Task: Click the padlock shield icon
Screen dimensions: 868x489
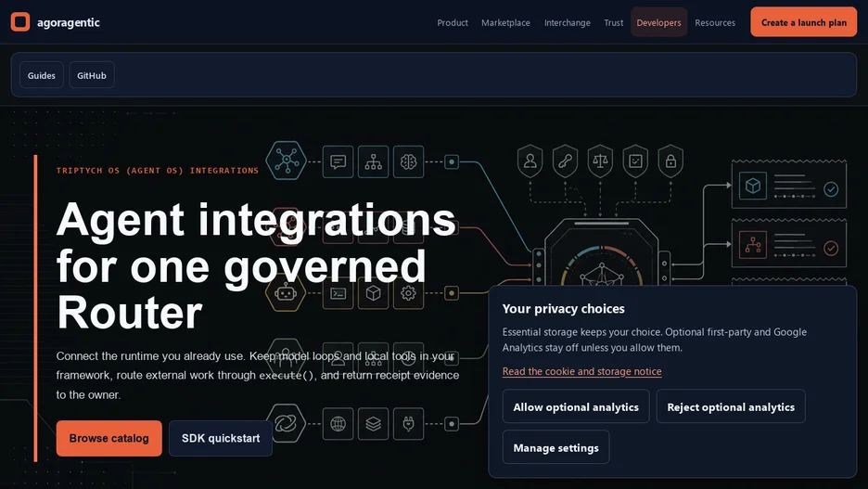Action: tap(670, 161)
